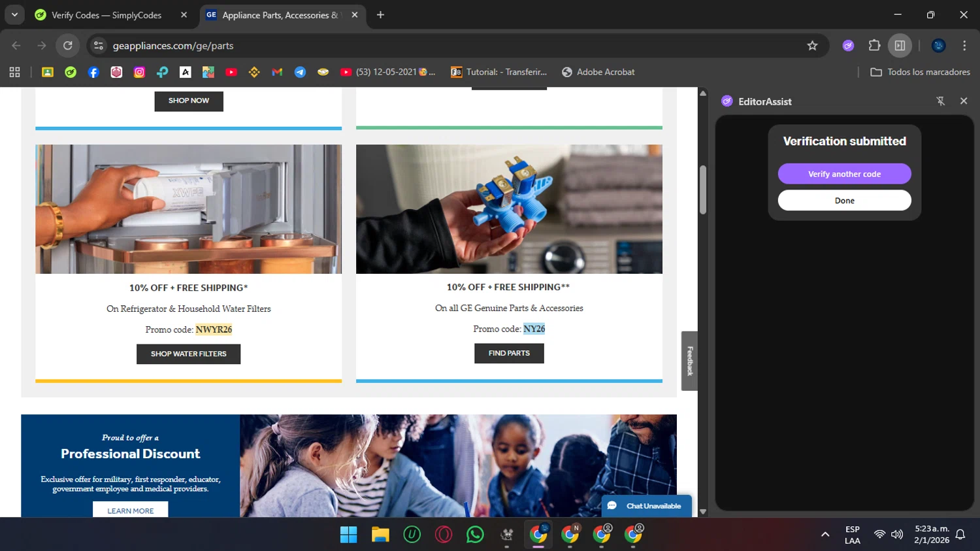Open the Telegram bookmark
Viewport: 980px width, 551px height.
point(300,72)
